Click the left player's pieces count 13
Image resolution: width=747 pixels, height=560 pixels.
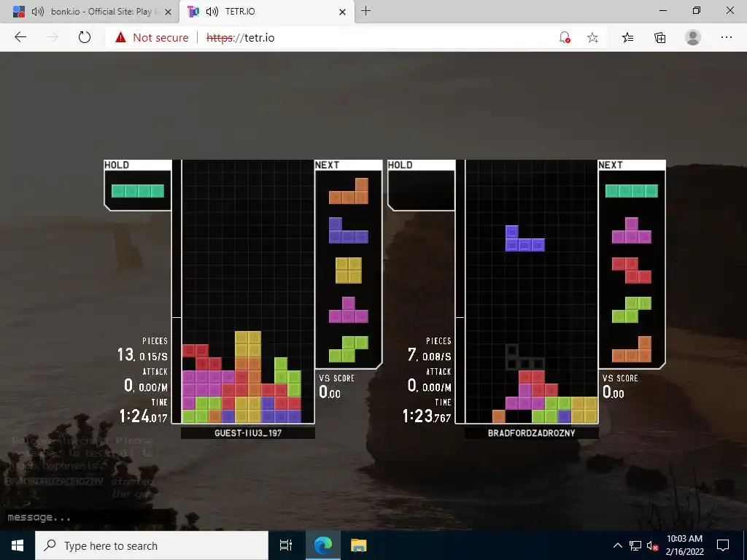[x=125, y=354]
